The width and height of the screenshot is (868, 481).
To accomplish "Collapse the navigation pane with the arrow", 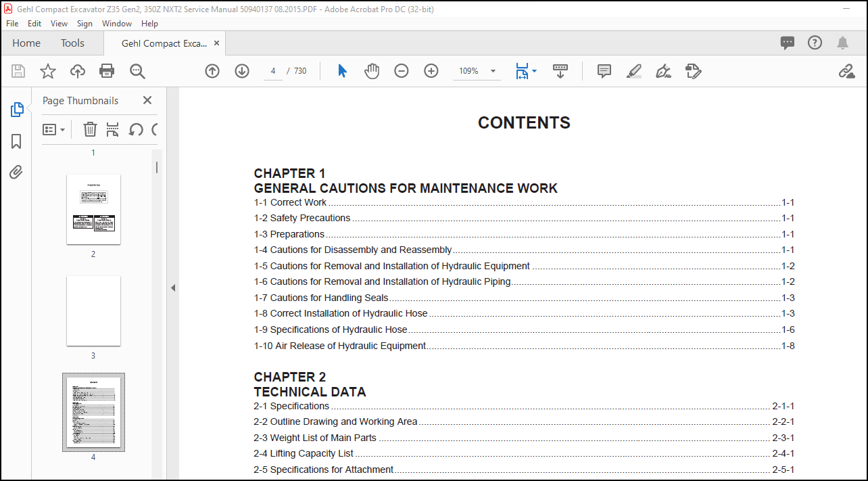I will (x=173, y=288).
